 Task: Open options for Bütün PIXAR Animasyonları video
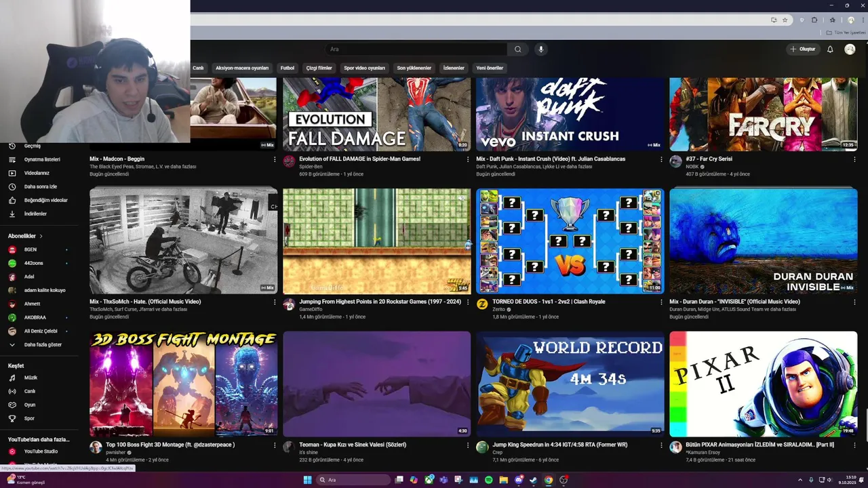pos(854,445)
